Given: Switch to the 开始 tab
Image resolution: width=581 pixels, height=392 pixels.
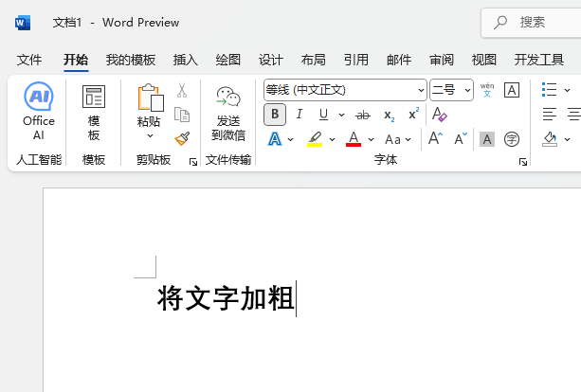Looking at the screenshot, I should click(76, 60).
